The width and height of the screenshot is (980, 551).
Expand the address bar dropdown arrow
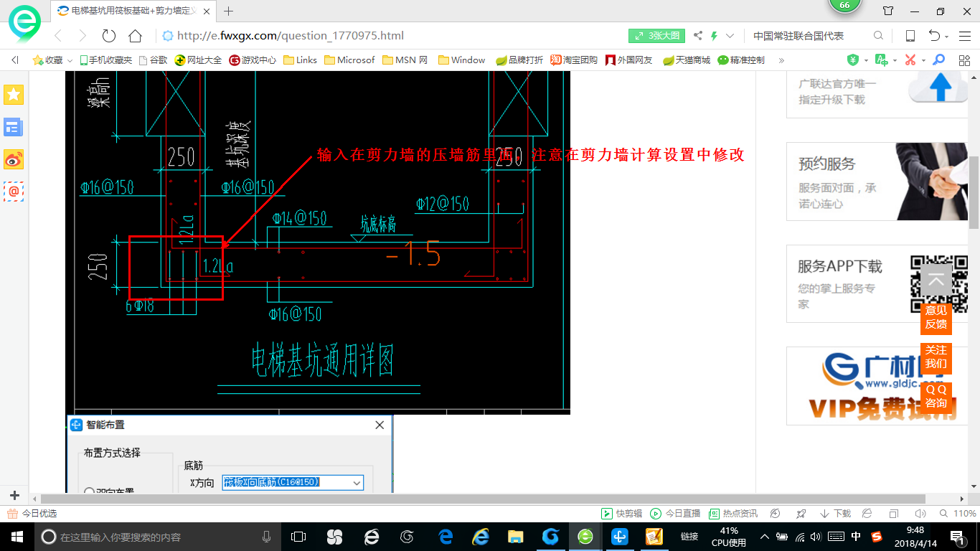(730, 36)
